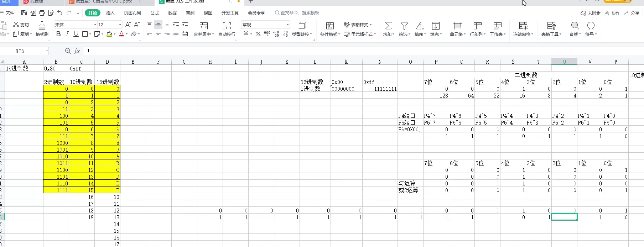Click the Decrease indent icon
Screen dimensions: 644x247
coord(176,25)
